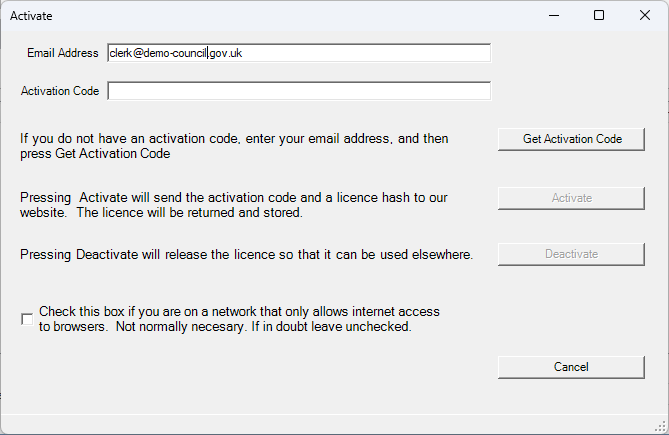669x435 pixels.
Task: Click the greyed-out Activate button
Action: [571, 198]
